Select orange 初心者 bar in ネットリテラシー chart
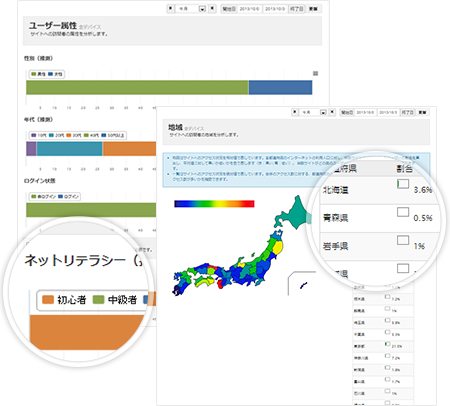This screenshot has height=406, width=450. tap(87, 333)
